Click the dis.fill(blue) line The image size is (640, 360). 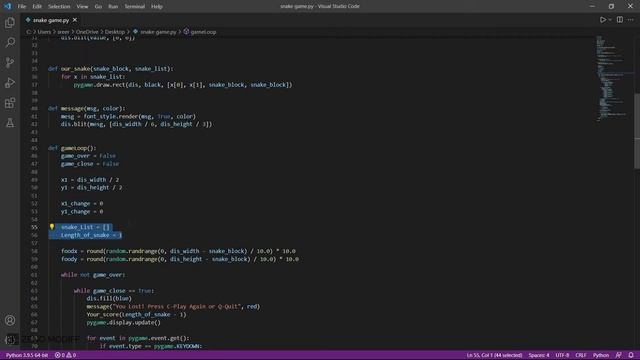tap(109, 298)
